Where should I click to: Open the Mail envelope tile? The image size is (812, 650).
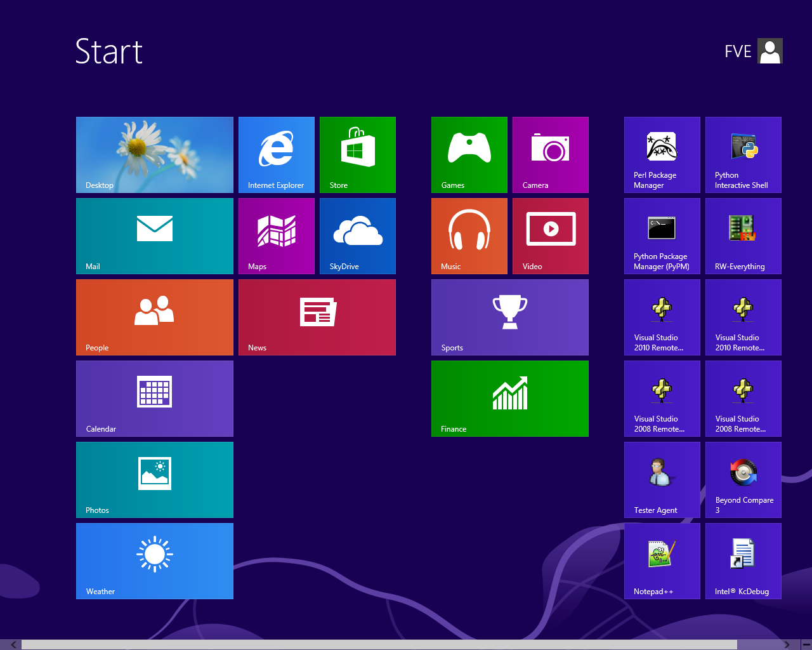[155, 236]
